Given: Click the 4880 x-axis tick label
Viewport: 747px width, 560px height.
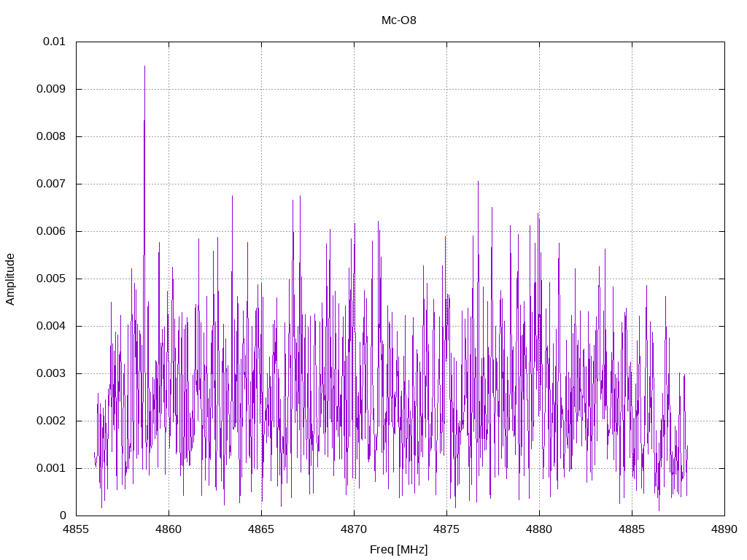Looking at the screenshot, I should point(539,529).
